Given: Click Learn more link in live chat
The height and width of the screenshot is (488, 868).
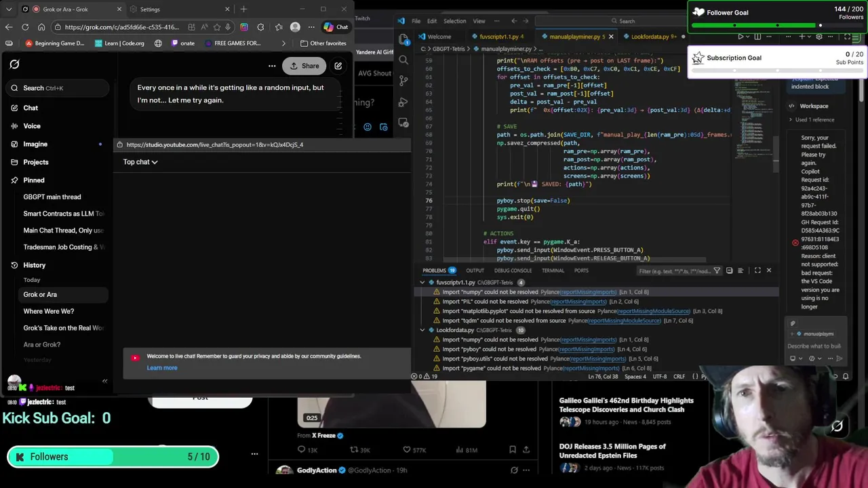Looking at the screenshot, I should tap(162, 368).
